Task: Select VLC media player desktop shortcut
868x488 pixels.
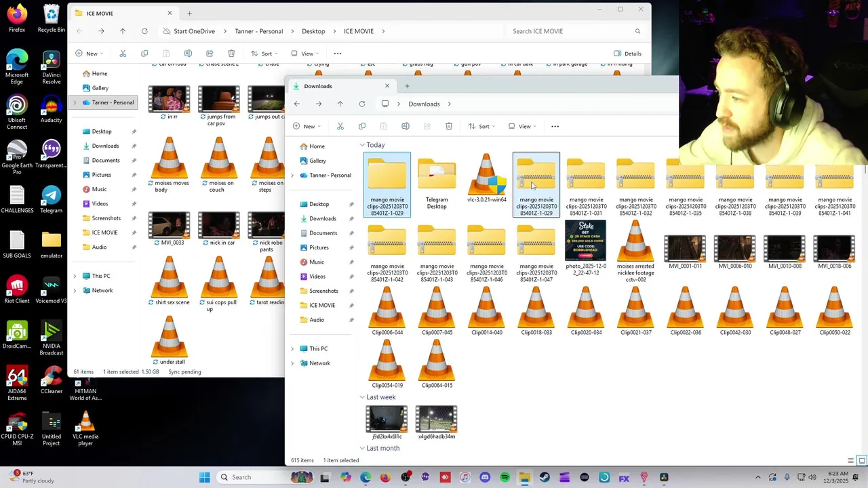Action: 85,428
